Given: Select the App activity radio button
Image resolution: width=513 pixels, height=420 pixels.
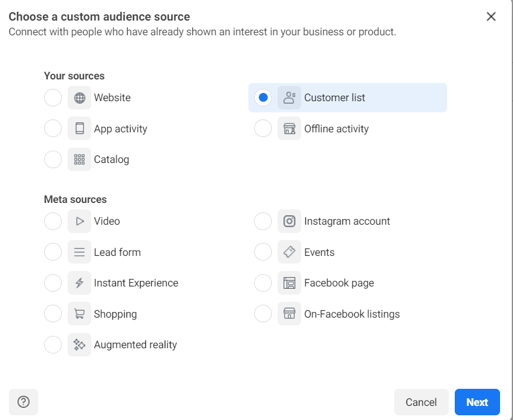Looking at the screenshot, I should click(53, 128).
